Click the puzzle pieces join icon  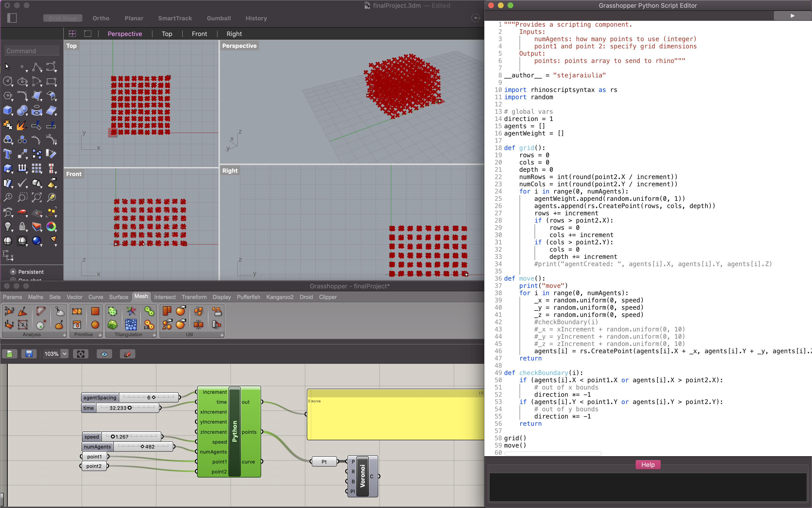pyautogui.click(x=7, y=125)
